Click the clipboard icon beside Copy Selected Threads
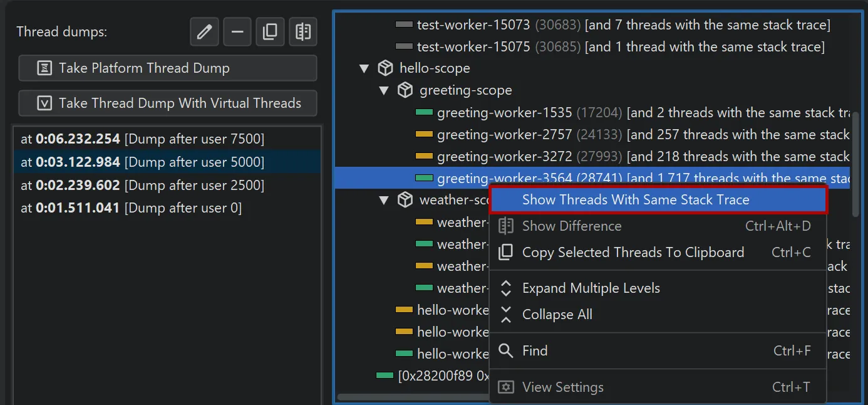This screenshot has width=868, height=405. (x=506, y=252)
